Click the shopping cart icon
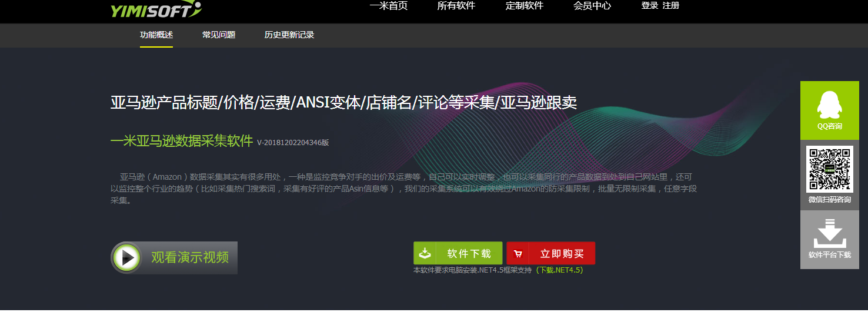868x319 pixels. pos(518,254)
